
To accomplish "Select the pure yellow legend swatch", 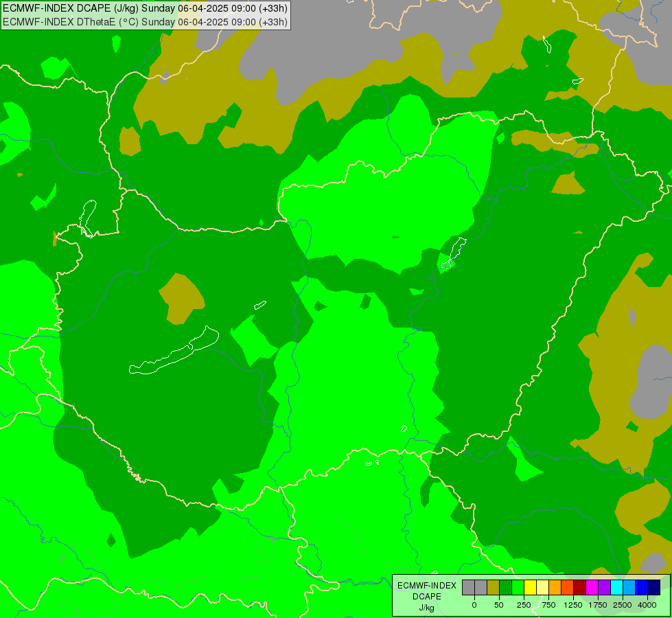I will (x=530, y=588).
